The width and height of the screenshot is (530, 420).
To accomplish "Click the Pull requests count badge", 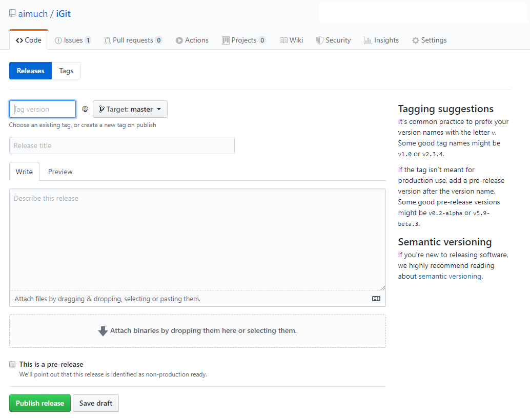I will [x=158, y=40].
